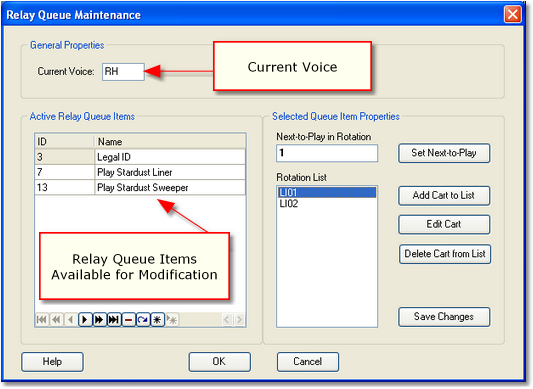Screen dimensions: 533x389
Task: Click the ID column header
Action: [65, 141]
